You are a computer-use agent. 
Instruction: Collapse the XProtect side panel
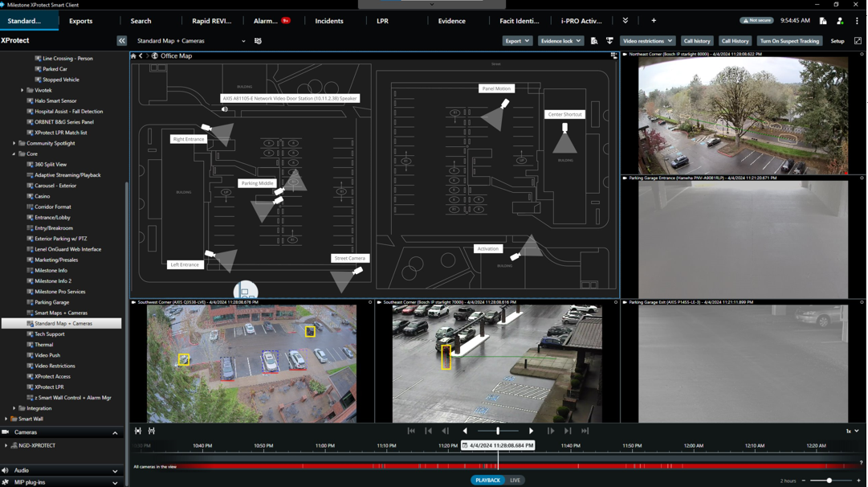pos(122,41)
